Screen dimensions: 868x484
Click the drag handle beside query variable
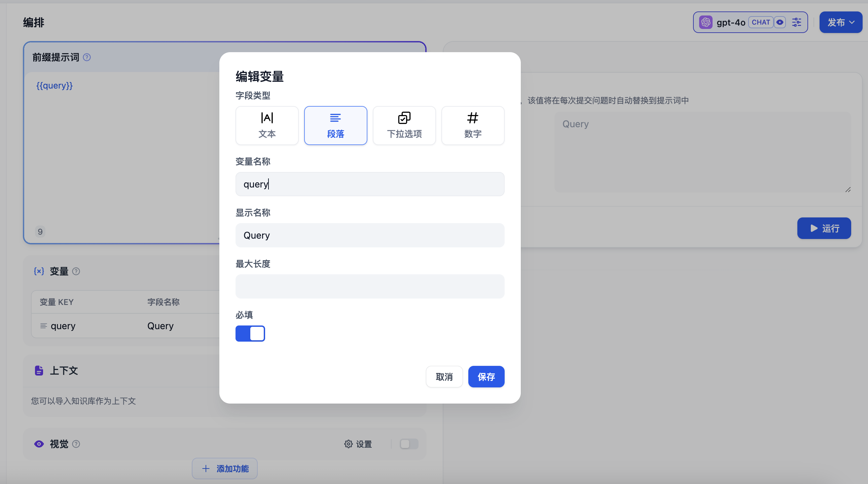point(43,326)
